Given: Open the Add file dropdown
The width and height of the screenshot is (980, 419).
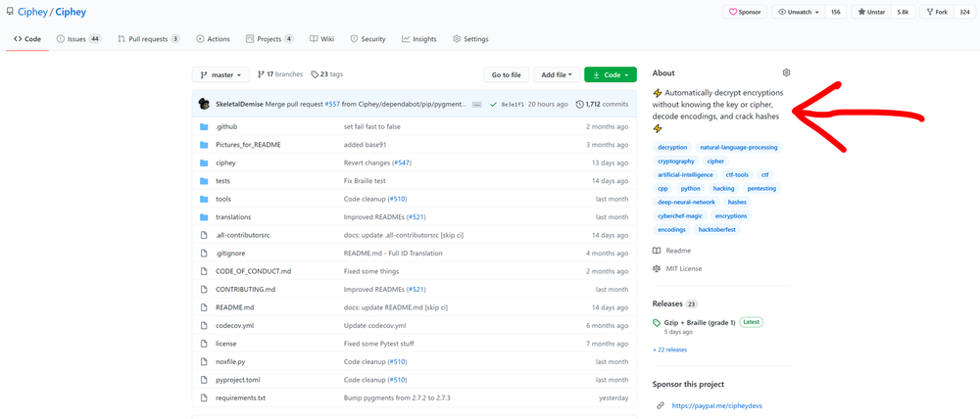Looking at the screenshot, I should click(557, 75).
